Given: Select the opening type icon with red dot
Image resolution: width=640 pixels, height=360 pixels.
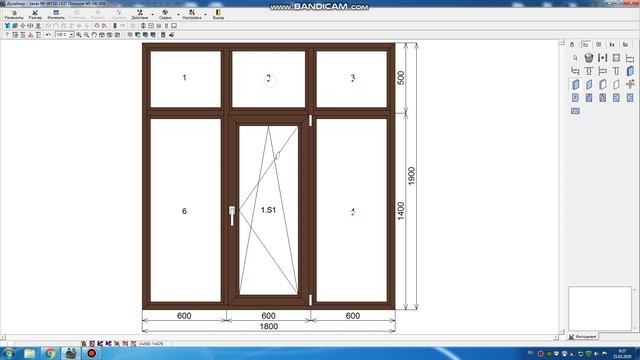Looking at the screenshot, I should point(576,98).
